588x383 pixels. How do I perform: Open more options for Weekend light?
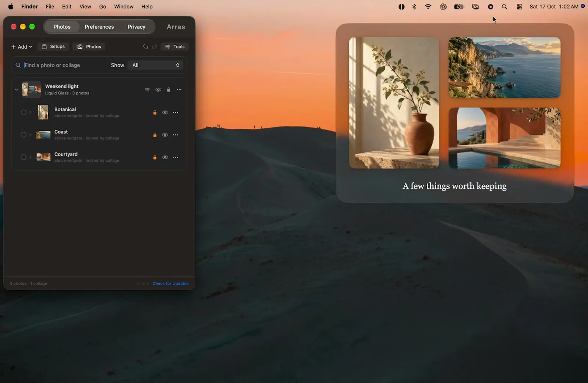click(x=179, y=90)
